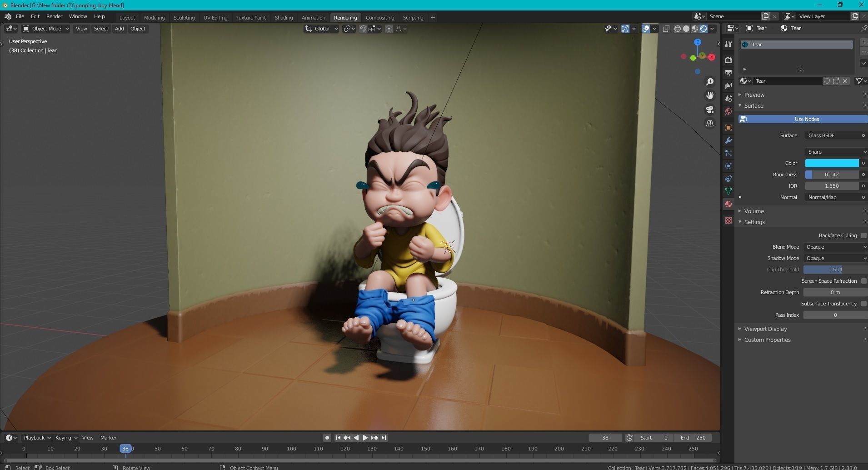Open the Physics properties tab icon

tap(728, 166)
